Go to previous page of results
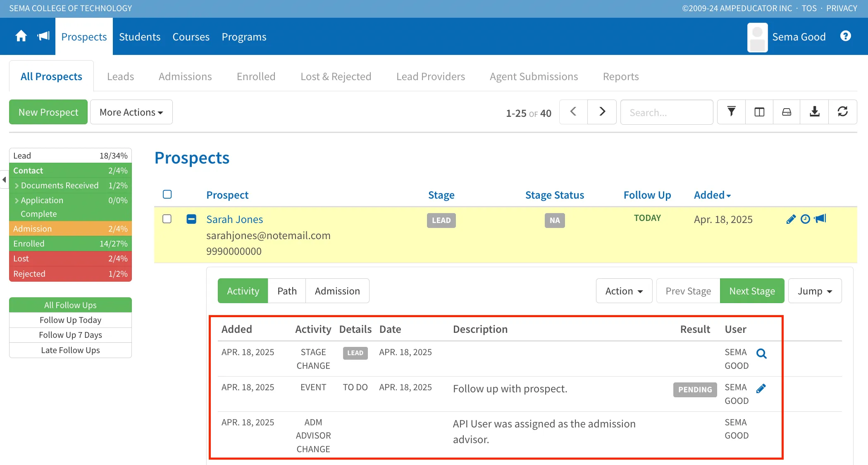The image size is (868, 465). coord(573,112)
